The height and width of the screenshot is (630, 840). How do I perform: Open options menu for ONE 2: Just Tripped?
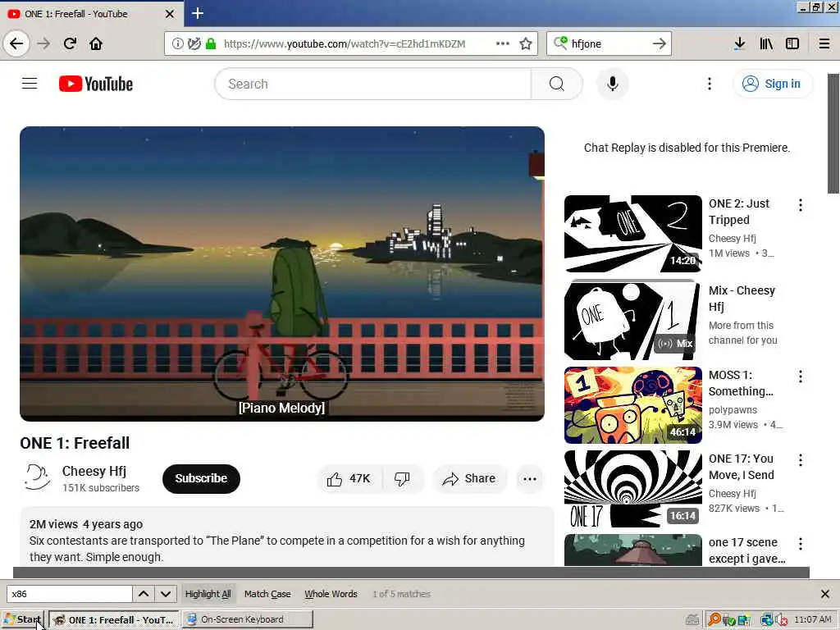pos(801,204)
